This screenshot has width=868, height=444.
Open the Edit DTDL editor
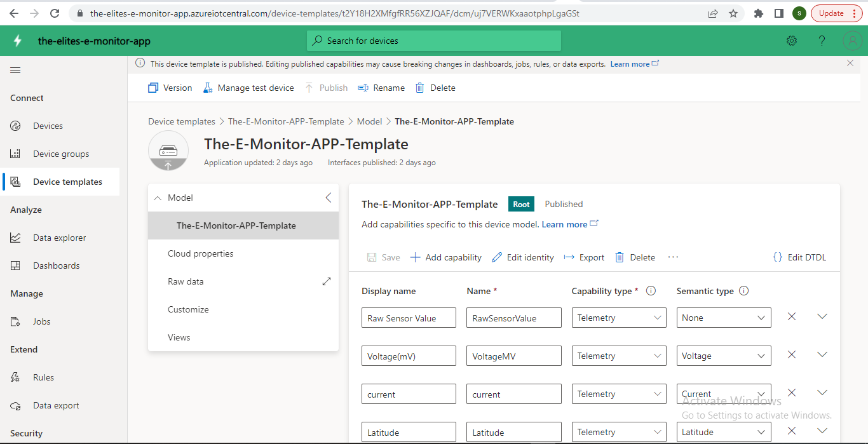pyautogui.click(x=799, y=257)
